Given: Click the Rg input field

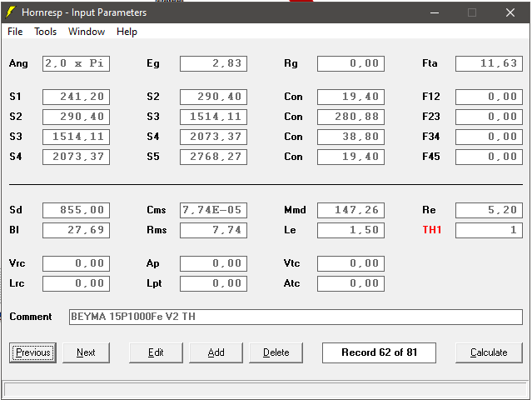Looking at the screenshot, I should tap(351, 63).
